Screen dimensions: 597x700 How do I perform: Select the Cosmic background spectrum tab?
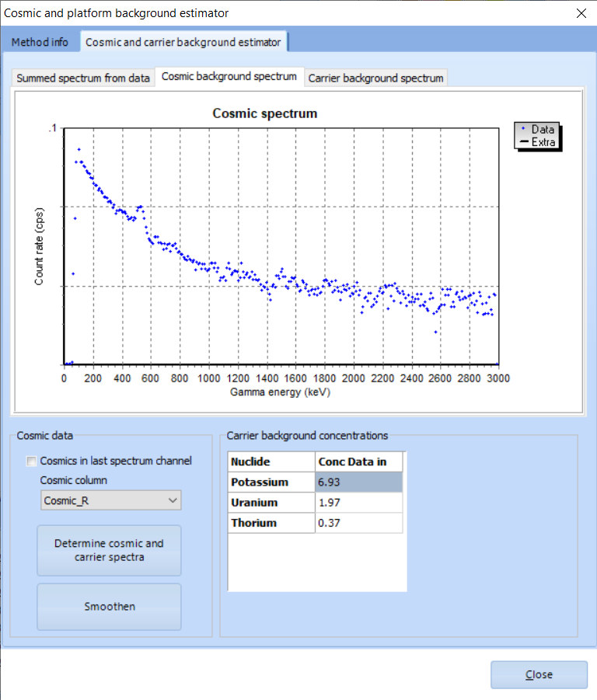pos(229,76)
